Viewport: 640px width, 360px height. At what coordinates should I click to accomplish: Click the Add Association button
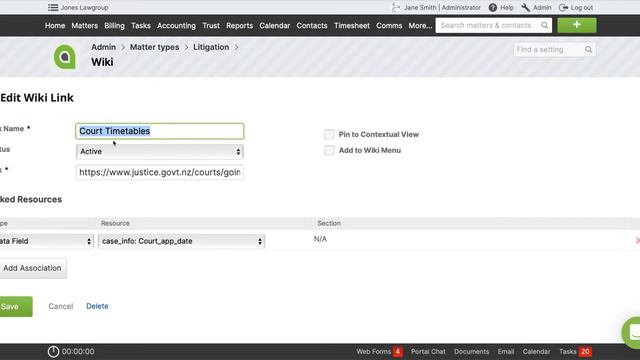pyautogui.click(x=33, y=268)
